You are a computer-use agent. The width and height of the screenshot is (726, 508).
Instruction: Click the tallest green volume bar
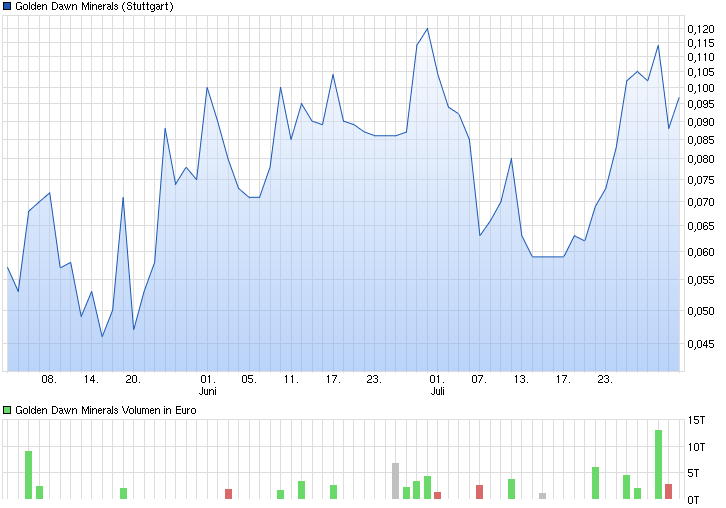658,464
